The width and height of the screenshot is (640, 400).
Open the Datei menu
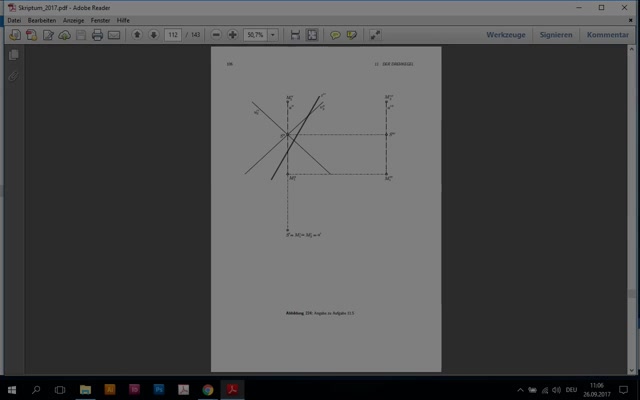click(14, 20)
